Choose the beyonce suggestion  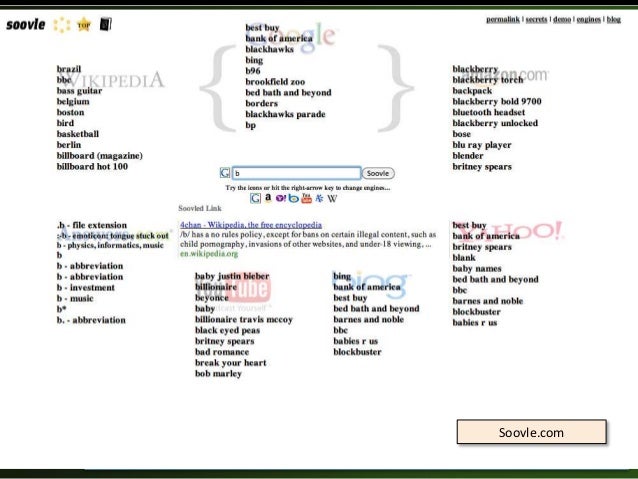point(212,297)
